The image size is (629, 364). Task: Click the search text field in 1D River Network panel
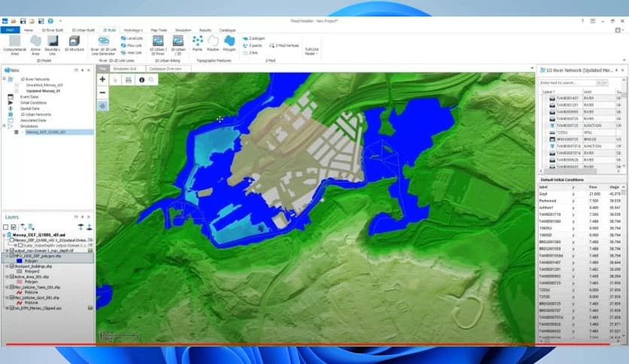pyautogui.click(x=567, y=83)
